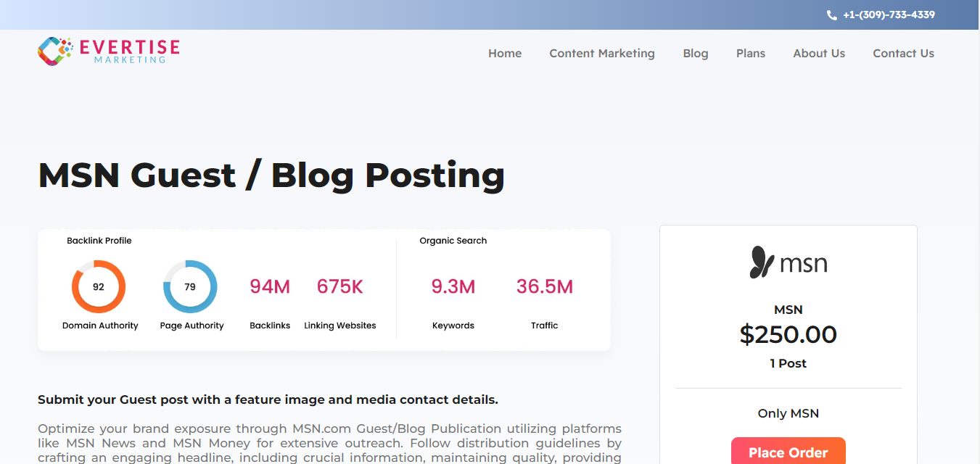Screen dimensions: 980x464
Task: Click the Only MSN text
Action: coord(788,413)
